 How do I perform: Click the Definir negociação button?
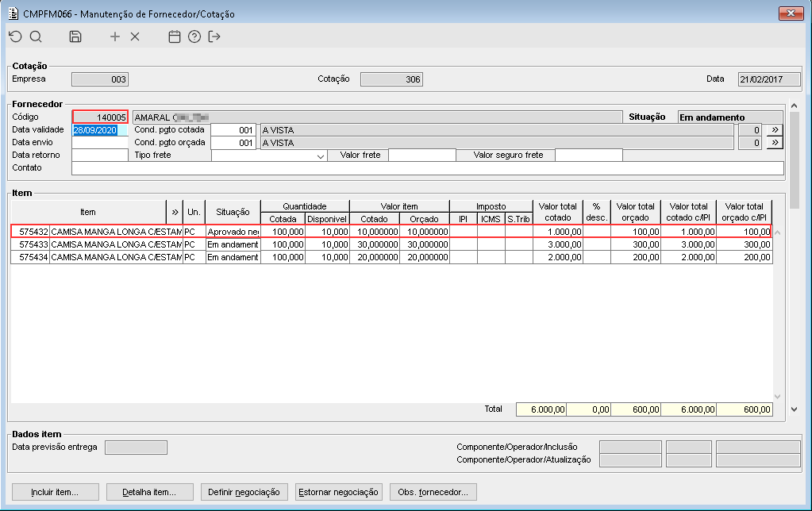(x=244, y=493)
